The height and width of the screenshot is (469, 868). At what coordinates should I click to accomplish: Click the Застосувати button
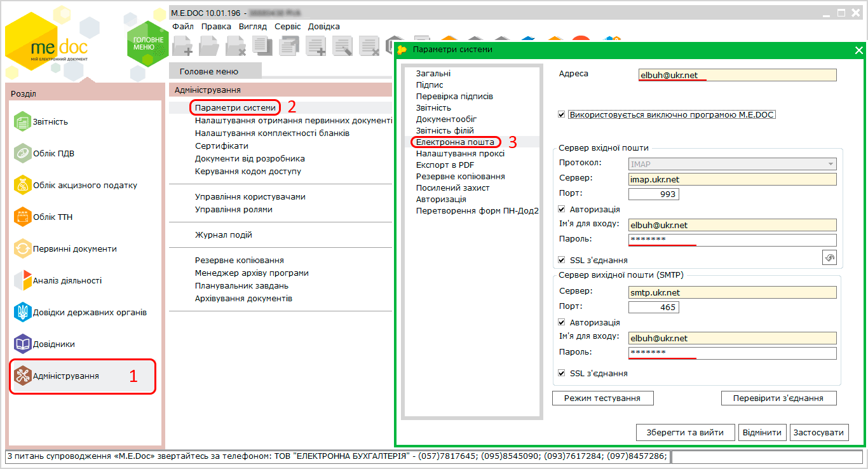tap(819, 432)
